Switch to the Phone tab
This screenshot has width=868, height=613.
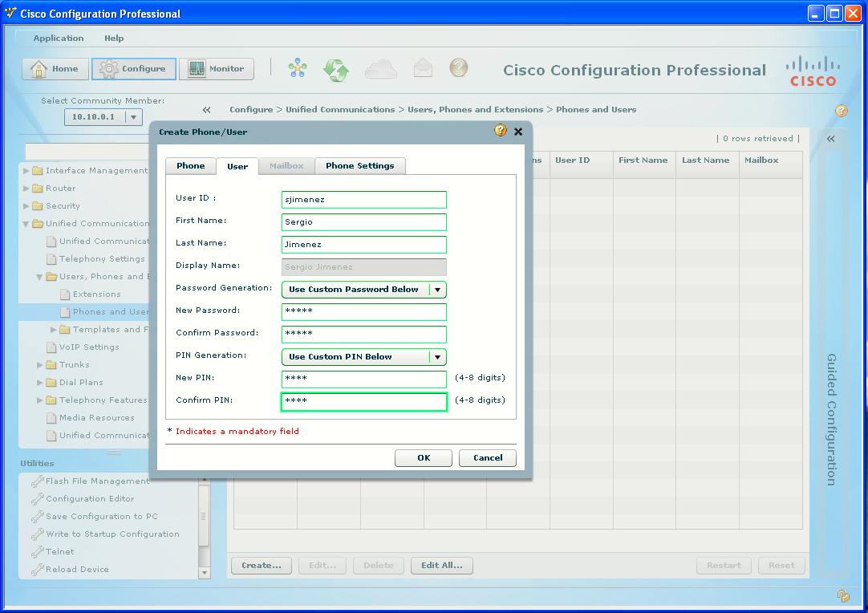190,165
